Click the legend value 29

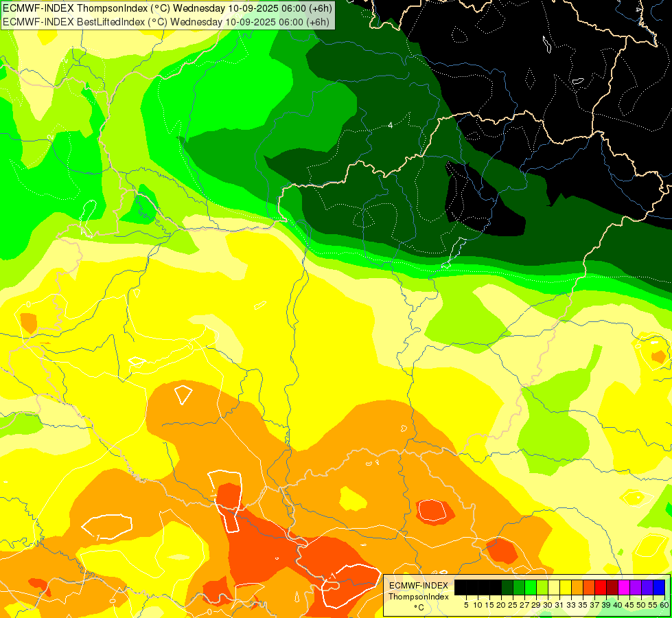536,605
